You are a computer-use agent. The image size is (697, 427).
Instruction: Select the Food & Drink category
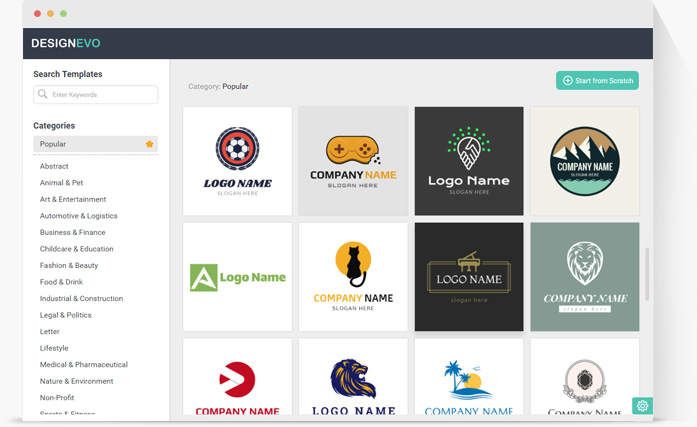61,282
